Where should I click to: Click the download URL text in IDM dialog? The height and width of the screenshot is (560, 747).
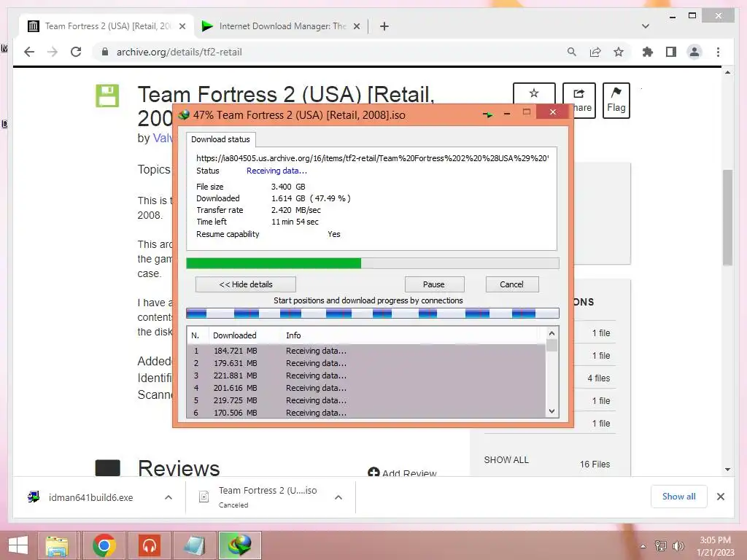372,158
